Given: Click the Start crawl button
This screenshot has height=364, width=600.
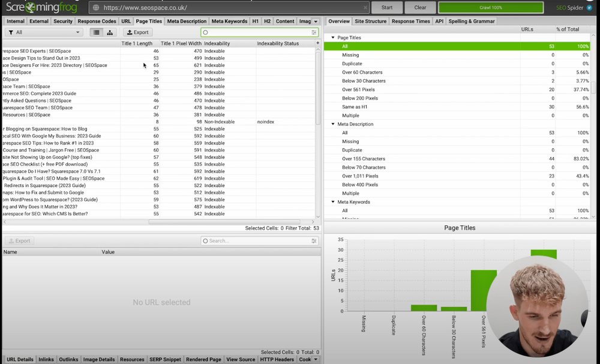Looking at the screenshot, I should pyautogui.click(x=387, y=8).
